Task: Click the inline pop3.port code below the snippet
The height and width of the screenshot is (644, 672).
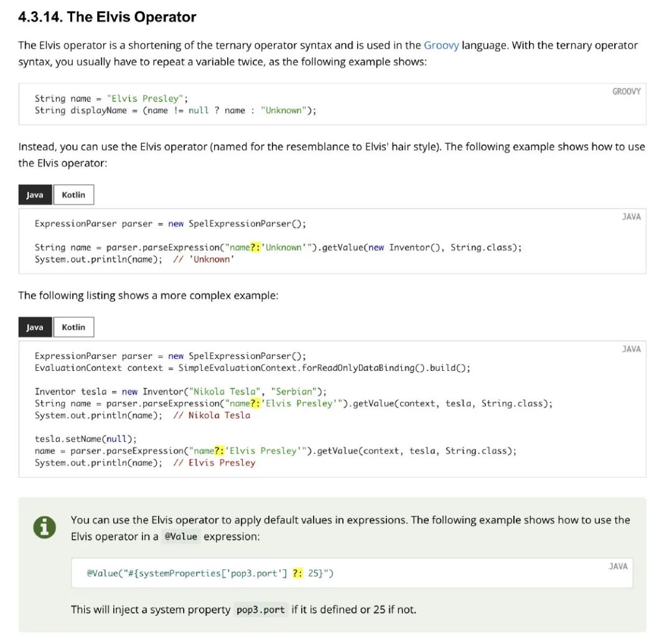Action: point(261,610)
